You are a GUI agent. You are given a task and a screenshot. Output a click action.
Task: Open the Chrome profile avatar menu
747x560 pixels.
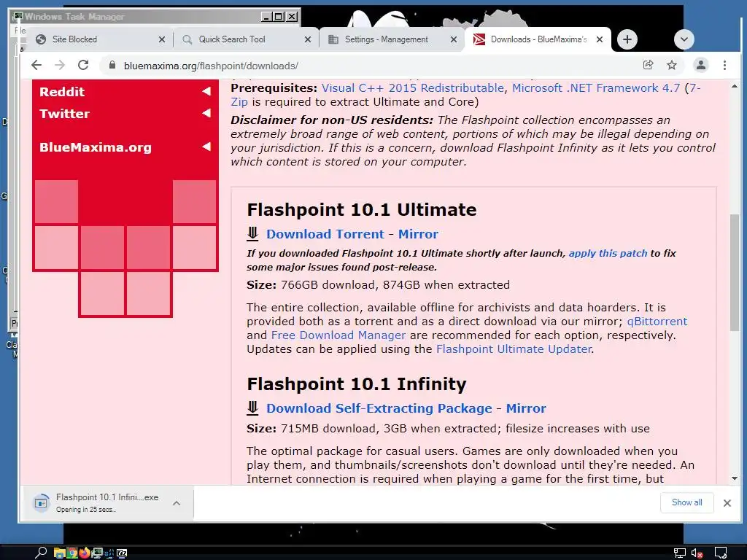tap(700, 65)
